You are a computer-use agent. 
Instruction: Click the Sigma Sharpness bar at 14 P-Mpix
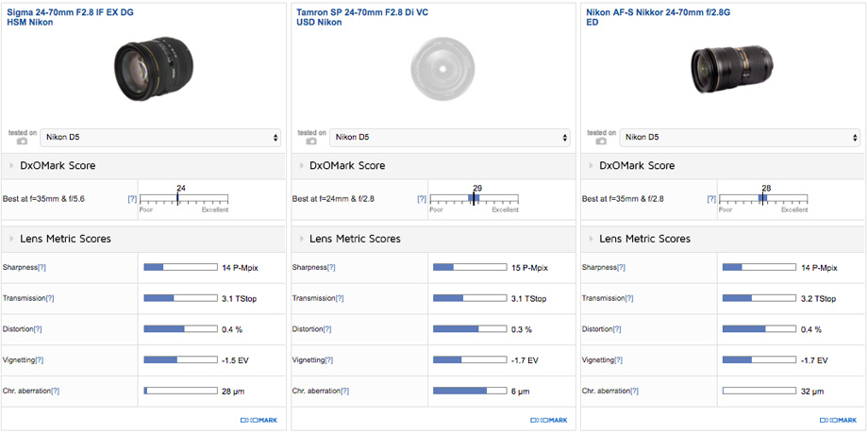pyautogui.click(x=180, y=267)
